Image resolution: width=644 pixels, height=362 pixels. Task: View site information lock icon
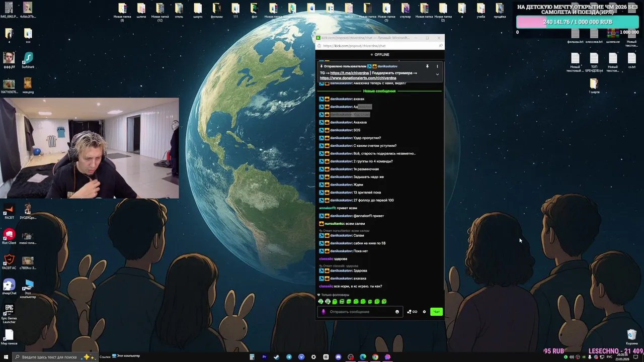(x=320, y=46)
